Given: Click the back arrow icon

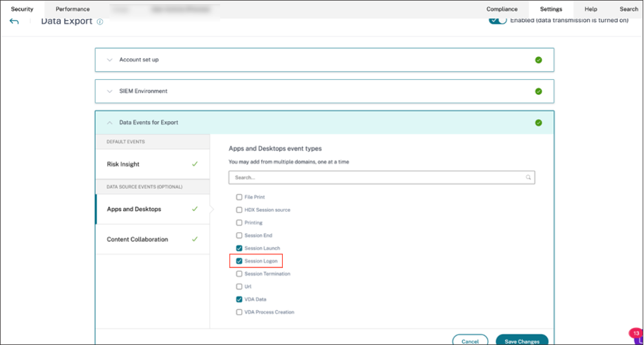Looking at the screenshot, I should (14, 21).
